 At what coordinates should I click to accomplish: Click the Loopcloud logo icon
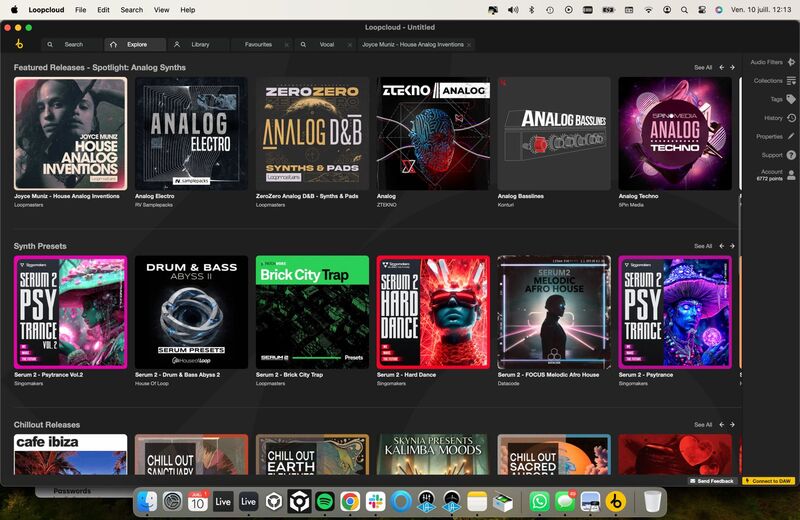point(19,44)
